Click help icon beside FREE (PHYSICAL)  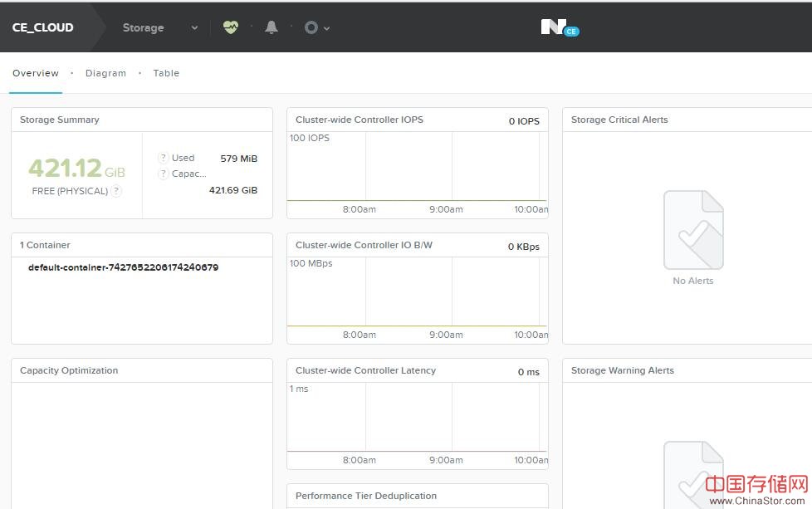coord(116,191)
